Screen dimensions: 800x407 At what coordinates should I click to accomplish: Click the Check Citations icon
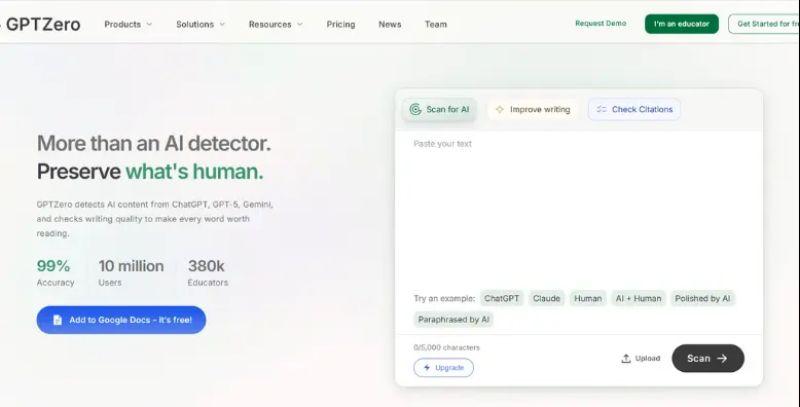[x=602, y=109]
